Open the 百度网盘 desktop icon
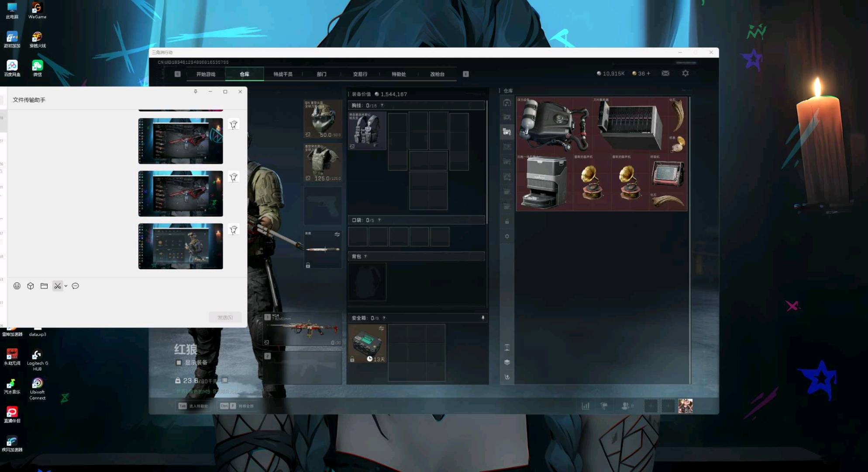The width and height of the screenshot is (868, 472). click(12, 69)
